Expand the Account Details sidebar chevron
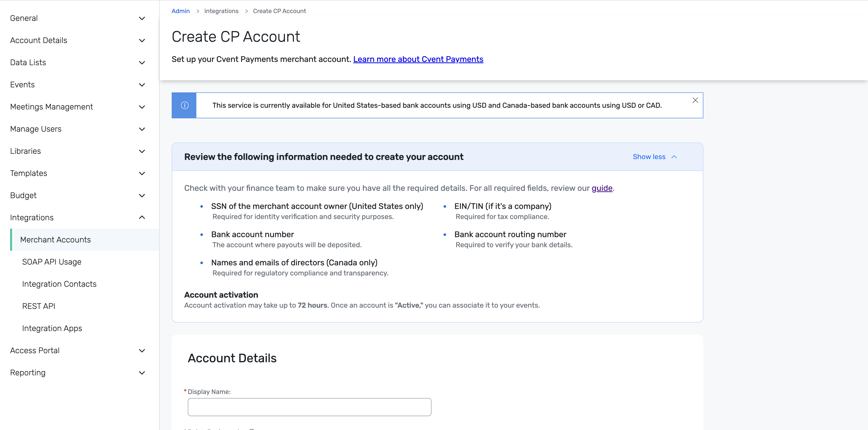The width and height of the screenshot is (868, 430). click(142, 41)
